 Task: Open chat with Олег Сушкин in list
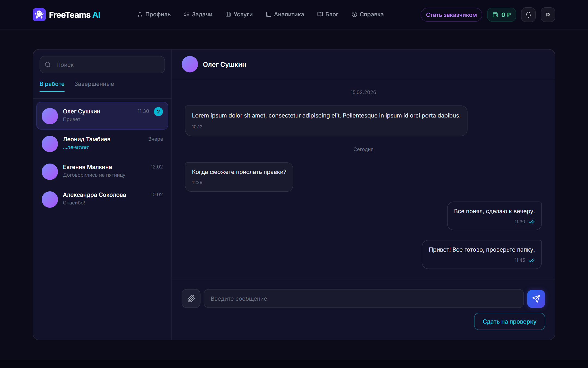[x=102, y=116]
